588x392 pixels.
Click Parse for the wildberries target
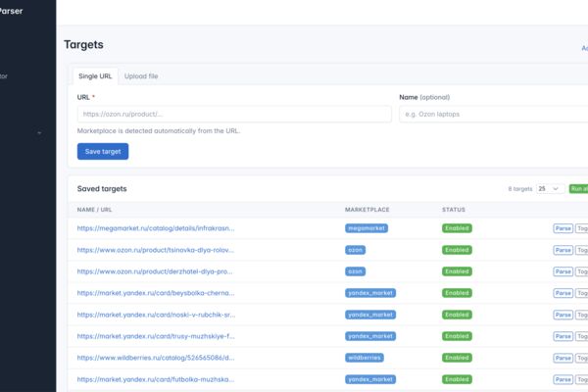point(563,358)
